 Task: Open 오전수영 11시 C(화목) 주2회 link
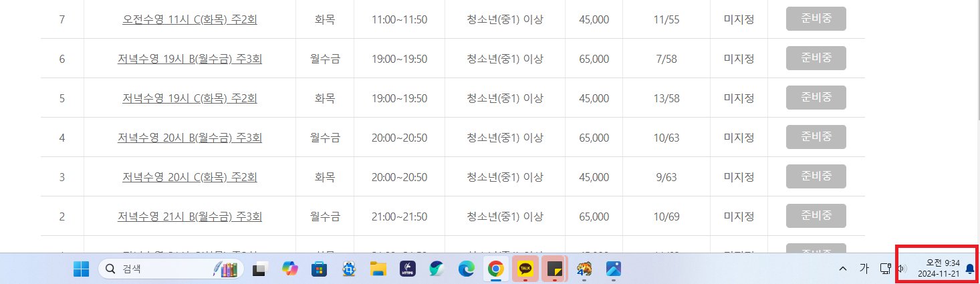190,19
